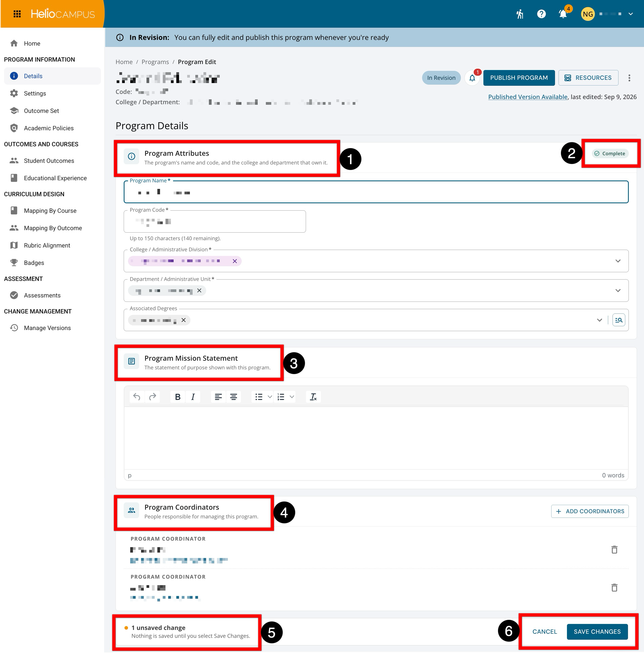The width and height of the screenshot is (644, 653).
Task: Click redo in the mission statement editor
Action: tap(153, 397)
